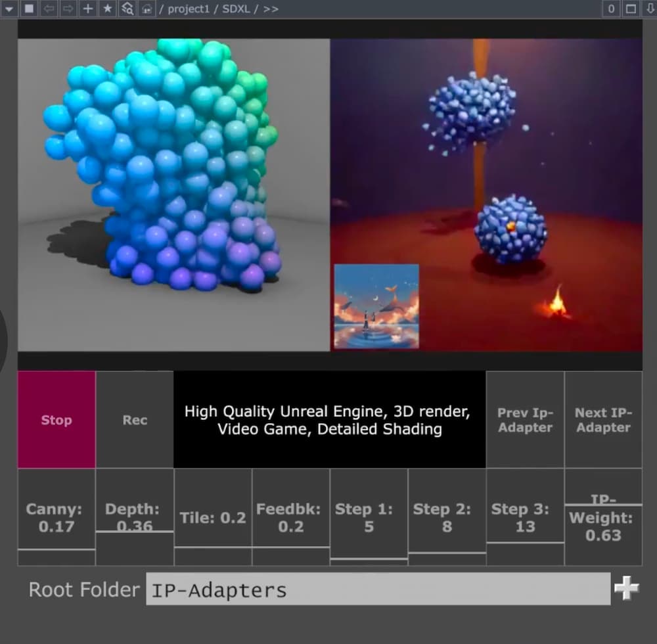The image size is (657, 644).
Task: Adjust the Step 3: 13 slider
Action: tap(525, 517)
